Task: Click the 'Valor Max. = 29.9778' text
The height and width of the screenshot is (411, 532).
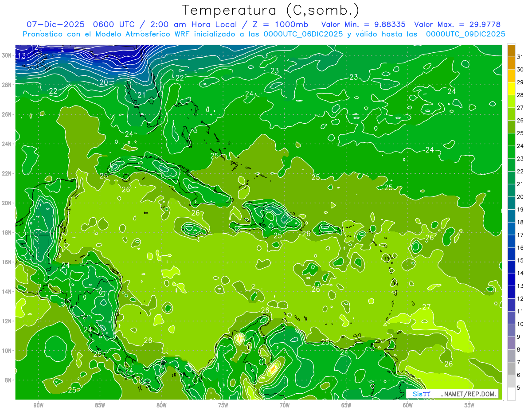Action: 457,24
